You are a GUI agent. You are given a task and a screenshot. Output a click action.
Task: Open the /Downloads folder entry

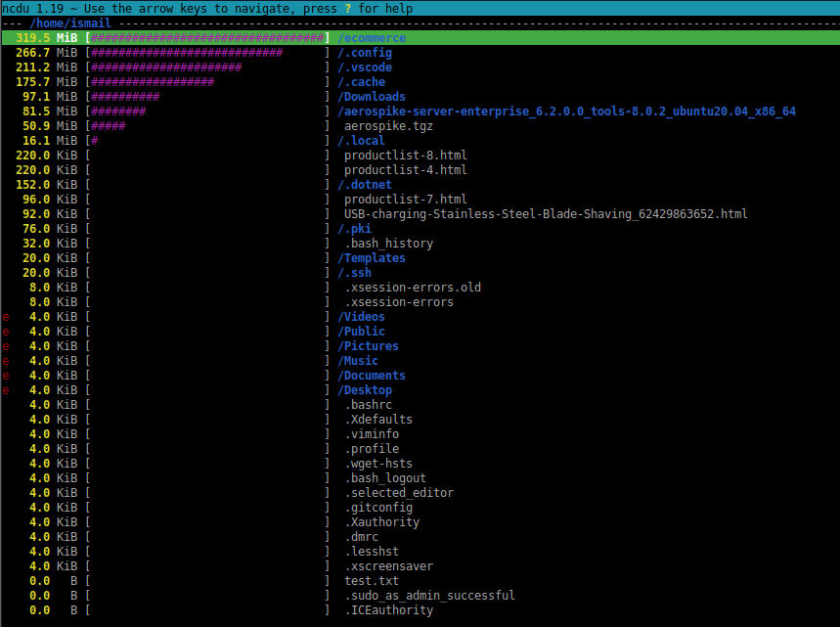coord(371,97)
